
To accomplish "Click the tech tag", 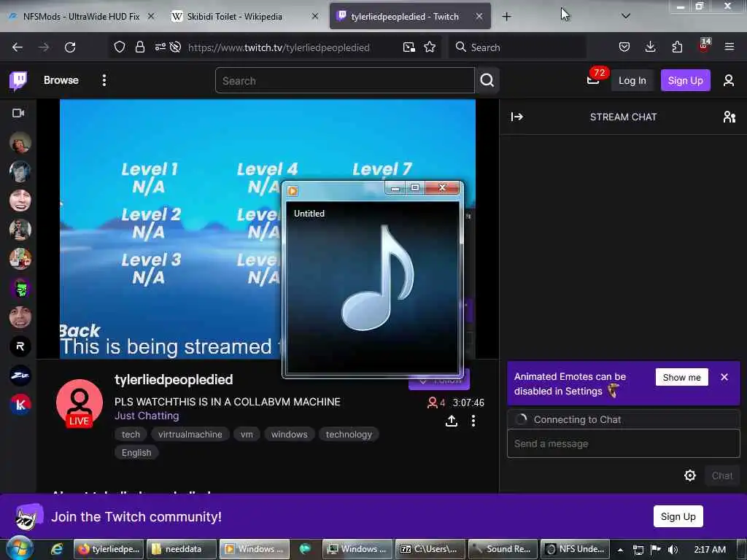I will [131, 435].
